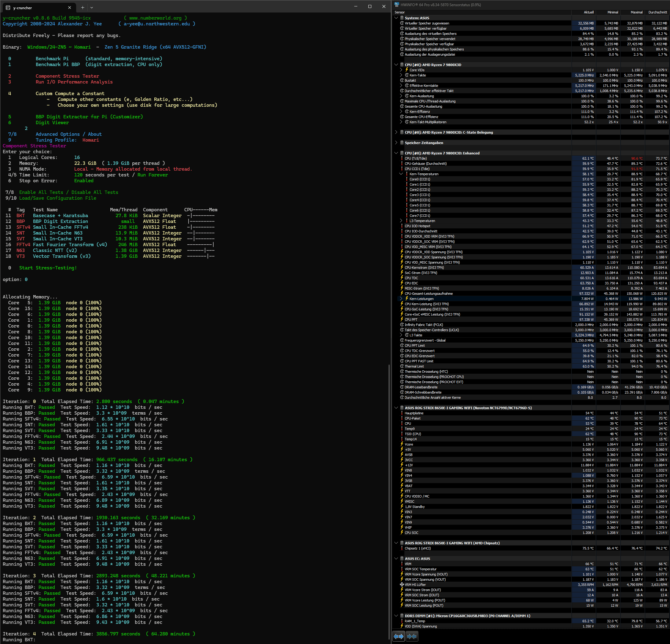
Task: Click the HWiNFO window title icon
Action: tap(396, 5)
